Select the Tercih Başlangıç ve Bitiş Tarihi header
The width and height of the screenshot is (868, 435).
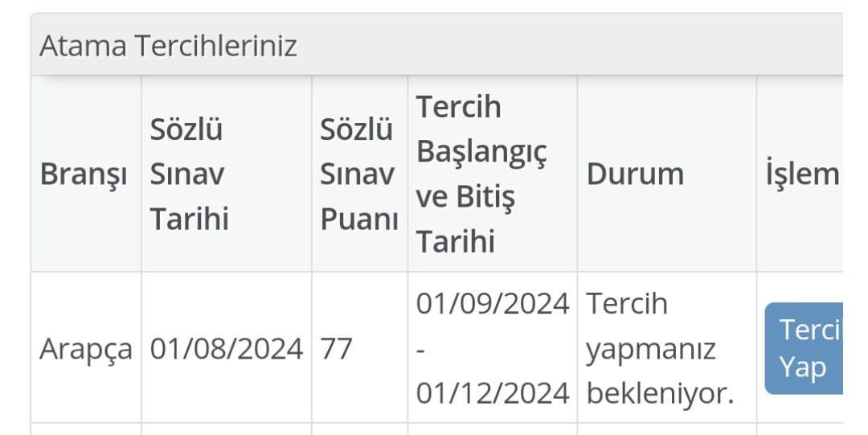click(482, 174)
